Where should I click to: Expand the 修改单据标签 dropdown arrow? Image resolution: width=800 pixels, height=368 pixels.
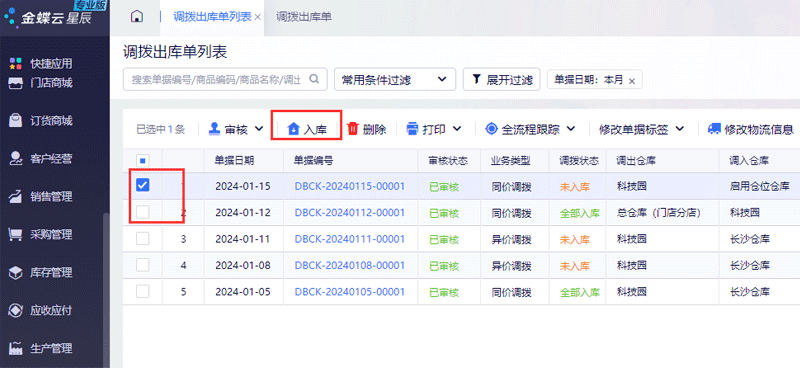coord(680,129)
